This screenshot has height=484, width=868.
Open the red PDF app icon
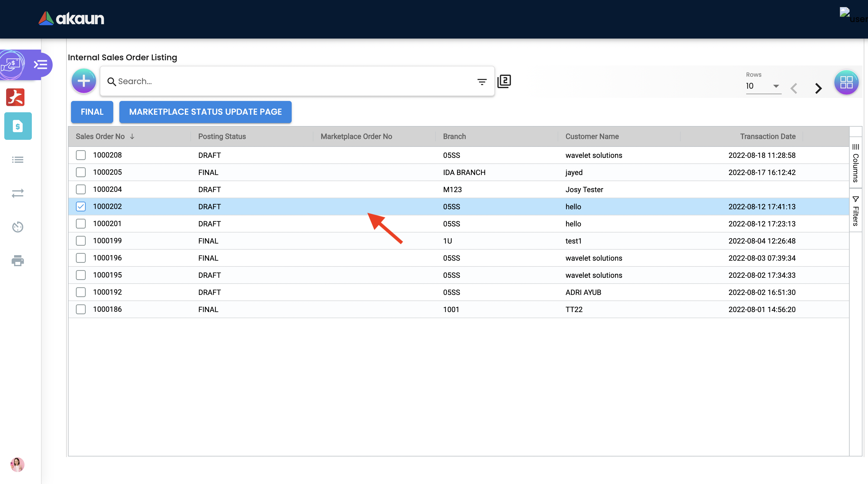pyautogui.click(x=16, y=97)
